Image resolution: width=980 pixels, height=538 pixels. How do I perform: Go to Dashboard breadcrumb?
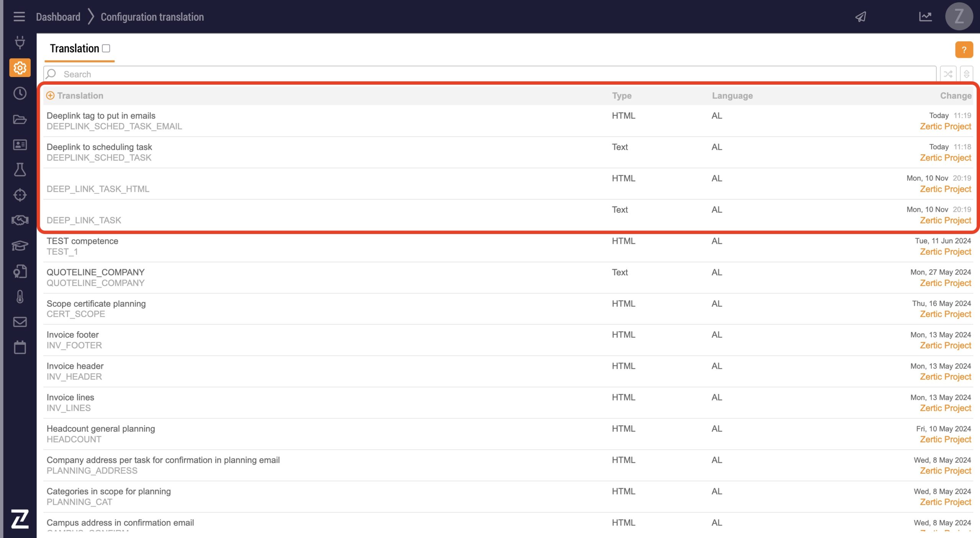click(x=58, y=17)
